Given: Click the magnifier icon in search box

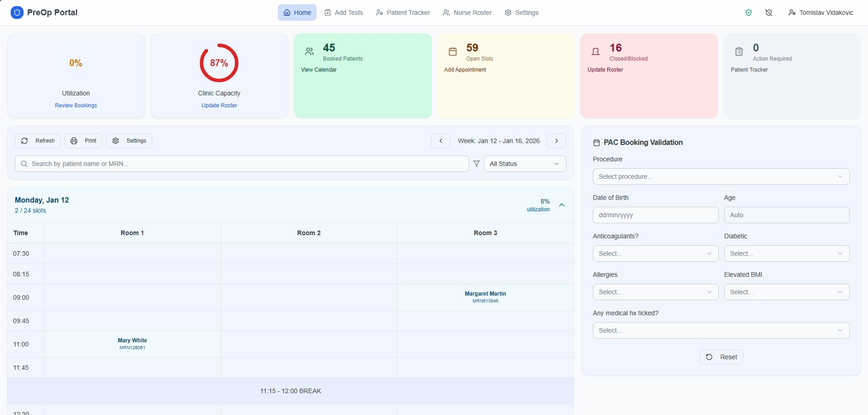Looking at the screenshot, I should pos(24,164).
